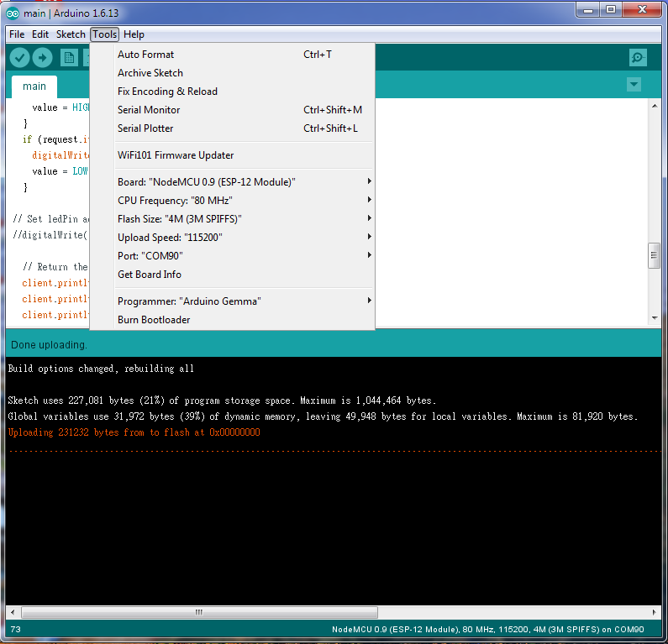The width and height of the screenshot is (668, 644).
Task: Click the editor vertical scrollbar thumb
Action: coord(654,256)
